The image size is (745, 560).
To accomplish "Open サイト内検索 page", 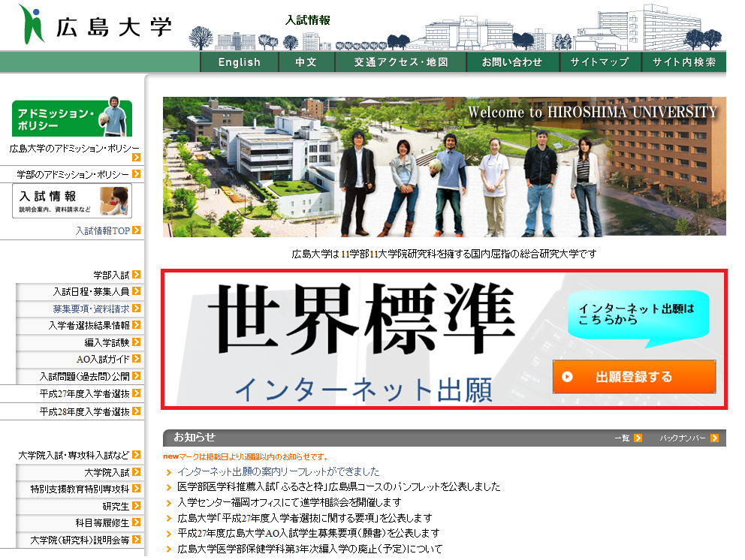I will click(683, 62).
